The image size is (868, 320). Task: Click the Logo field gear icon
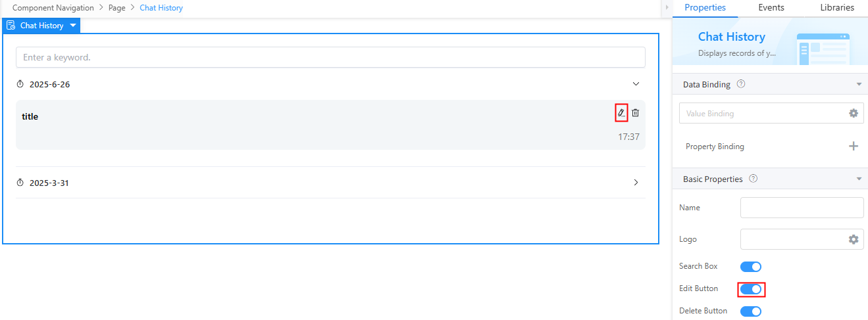[854, 239]
